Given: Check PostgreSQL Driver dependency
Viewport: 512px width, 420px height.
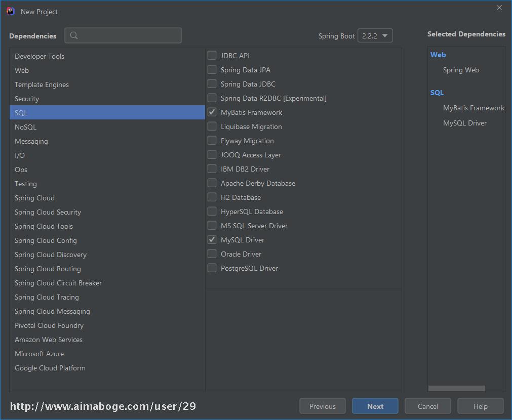Looking at the screenshot, I should point(212,268).
